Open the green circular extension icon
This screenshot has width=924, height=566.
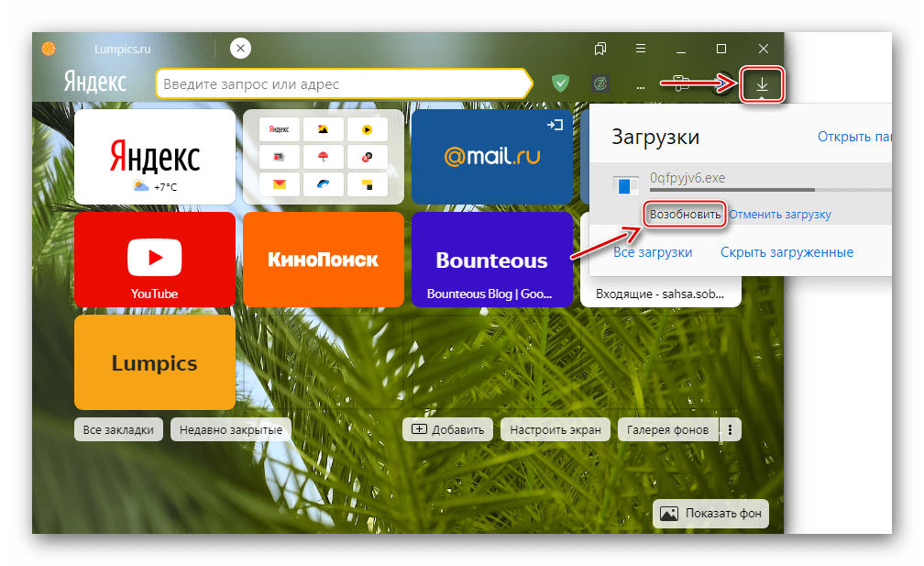coord(599,83)
